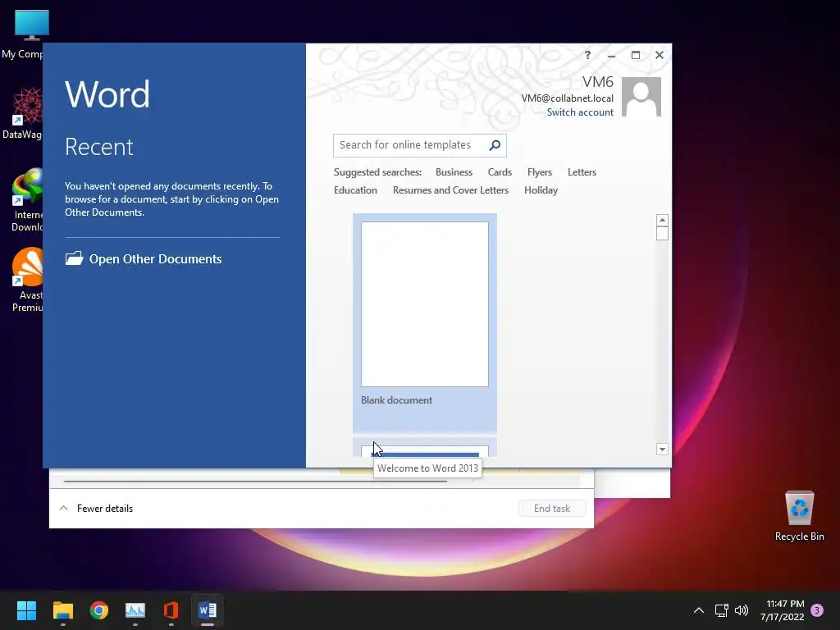Open the Recycle Bin on desktop
The width and height of the screenshot is (840, 630).
[799, 515]
